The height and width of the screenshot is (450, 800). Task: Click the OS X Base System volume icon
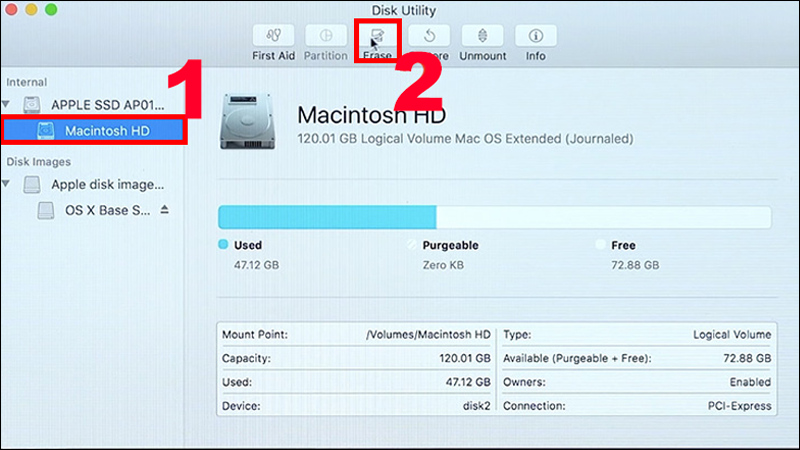(45, 210)
